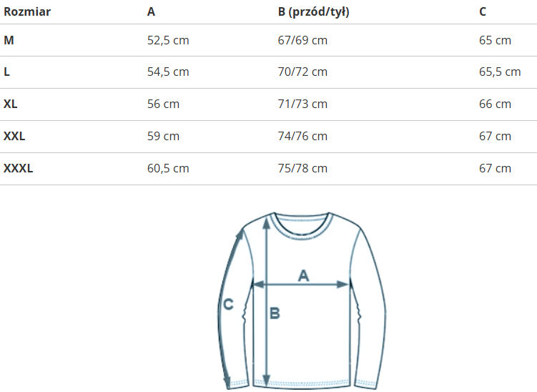
Task: Select the M size row label
Action: (9, 40)
